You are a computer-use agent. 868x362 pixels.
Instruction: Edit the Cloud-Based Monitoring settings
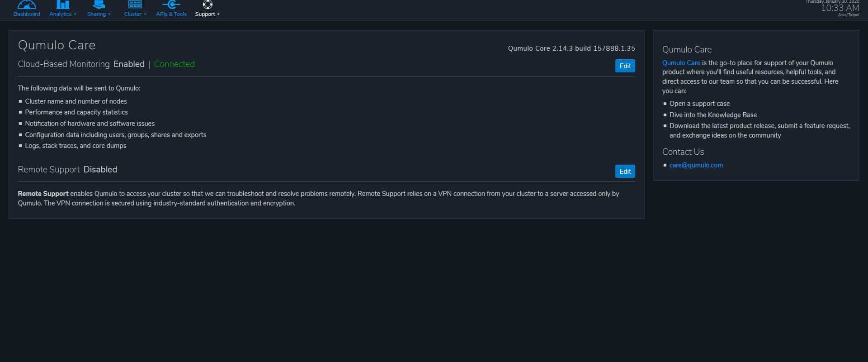tap(625, 66)
